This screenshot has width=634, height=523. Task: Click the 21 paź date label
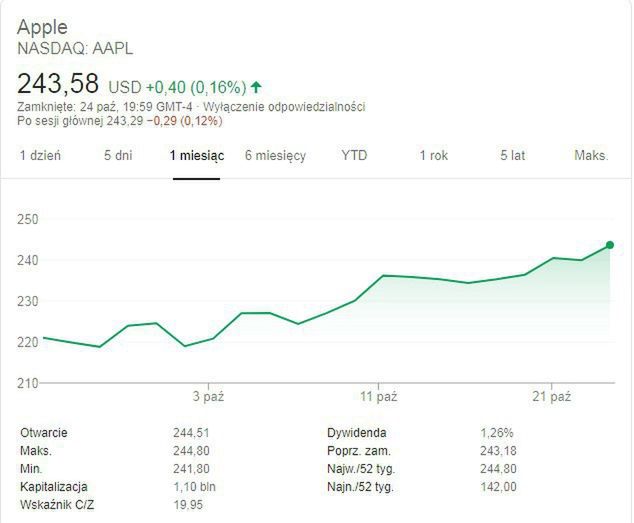pyautogui.click(x=552, y=397)
